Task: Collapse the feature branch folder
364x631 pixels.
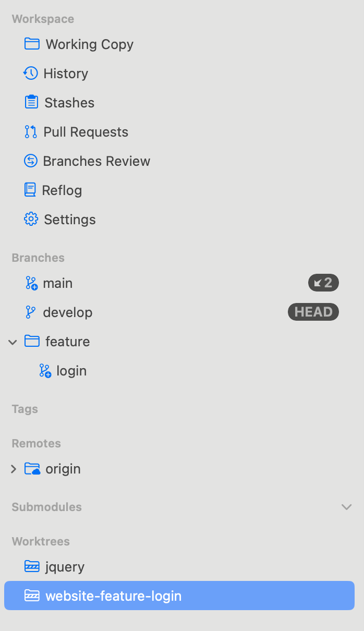Action: 13,342
